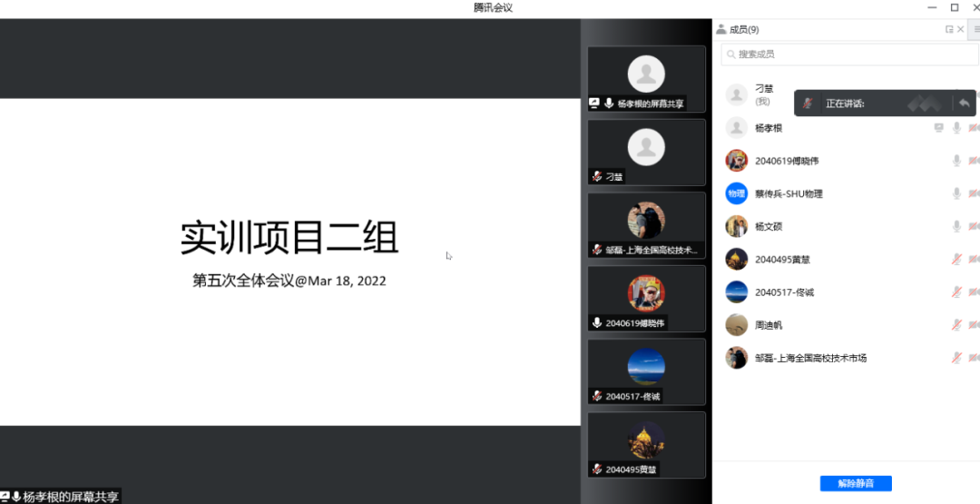This screenshot has width=980, height=504.
Task: Select the 2040619傅晓伟 video thumbnail
Action: point(646,298)
